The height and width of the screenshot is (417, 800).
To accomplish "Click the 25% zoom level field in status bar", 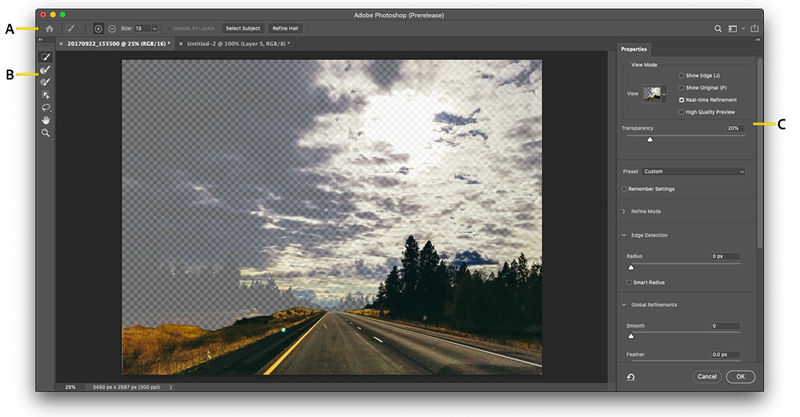I will point(70,387).
